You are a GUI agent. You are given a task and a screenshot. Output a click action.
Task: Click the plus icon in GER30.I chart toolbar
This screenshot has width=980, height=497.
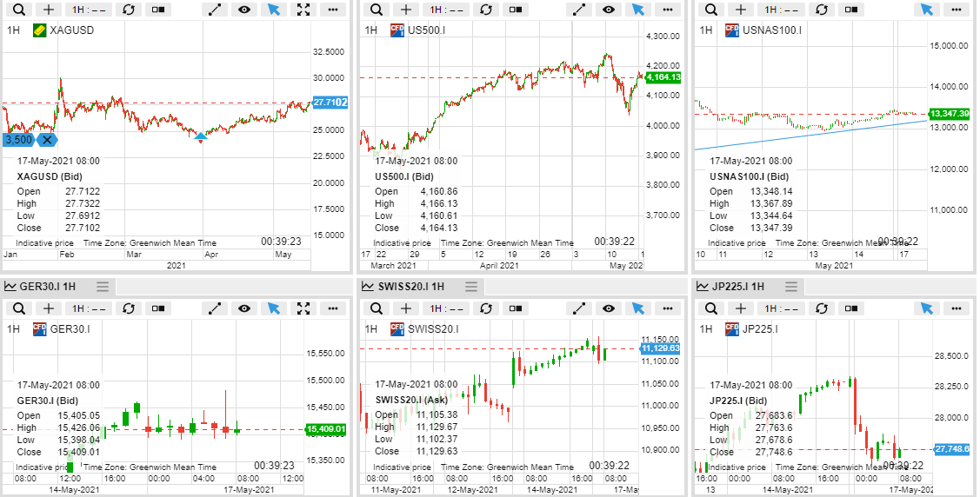49,308
